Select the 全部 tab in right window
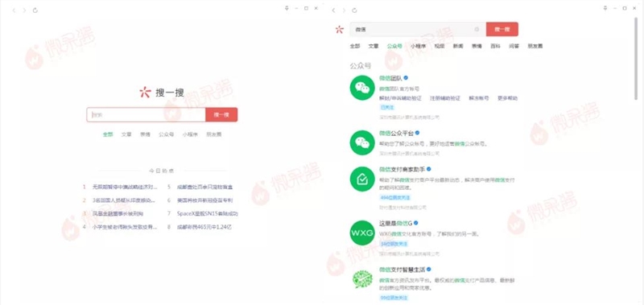Screen dimensions: 644x305 (355, 46)
